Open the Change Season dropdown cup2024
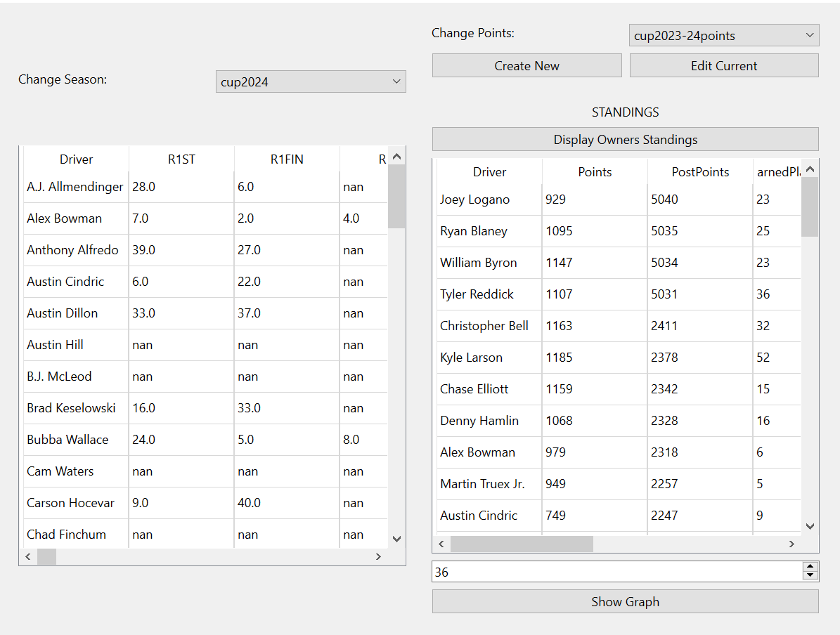This screenshot has height=635, width=840. (x=311, y=82)
